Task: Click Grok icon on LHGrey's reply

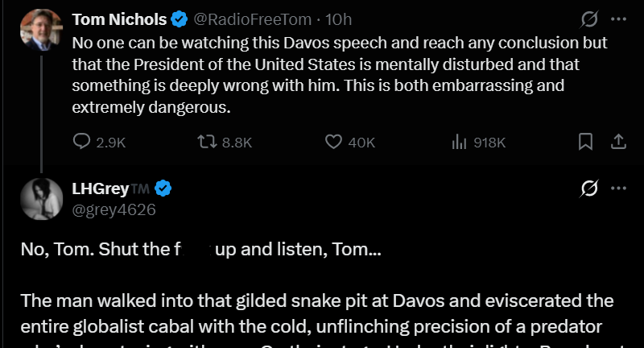Action: 588,188
